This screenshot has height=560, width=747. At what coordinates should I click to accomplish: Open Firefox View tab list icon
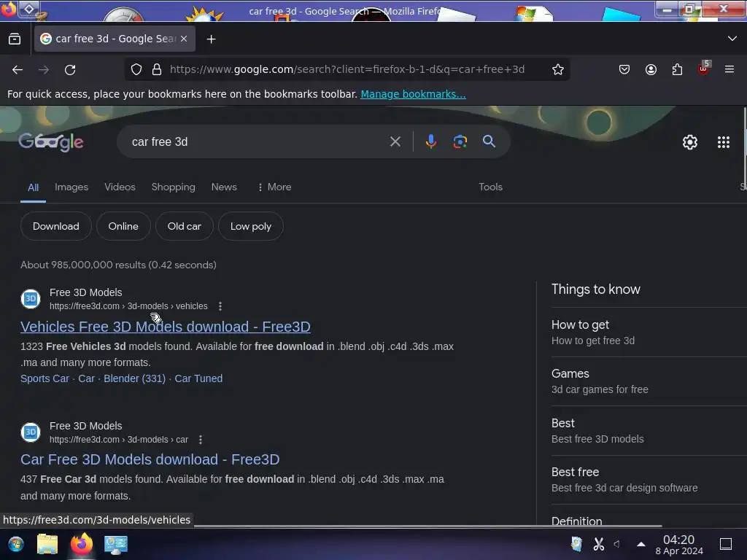15,39
